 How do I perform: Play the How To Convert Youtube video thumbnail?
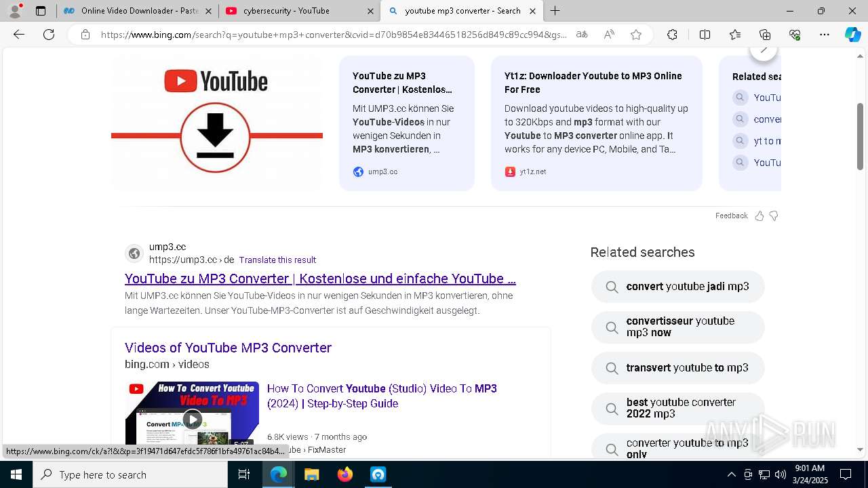192,419
